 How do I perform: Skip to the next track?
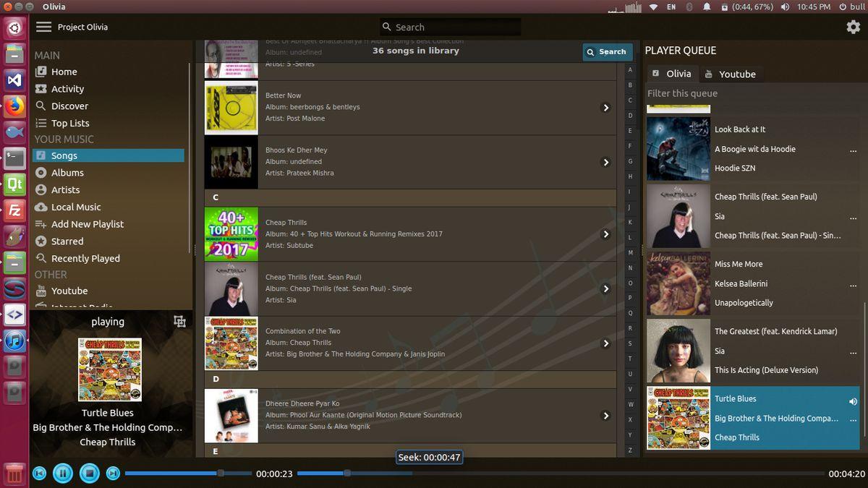[113, 474]
